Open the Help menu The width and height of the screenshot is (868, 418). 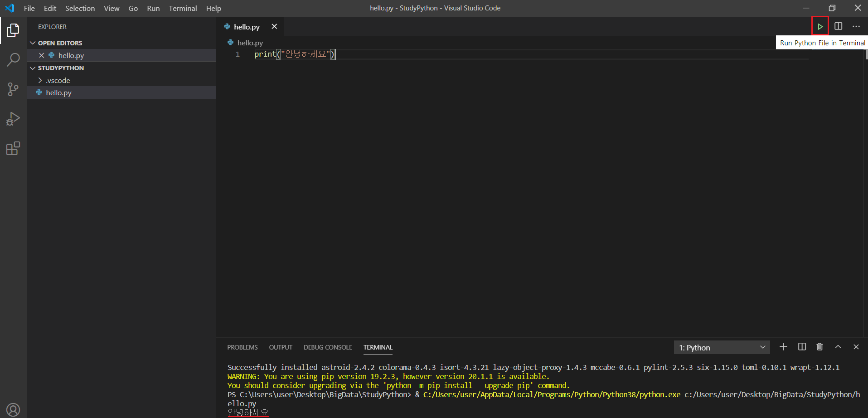click(213, 8)
